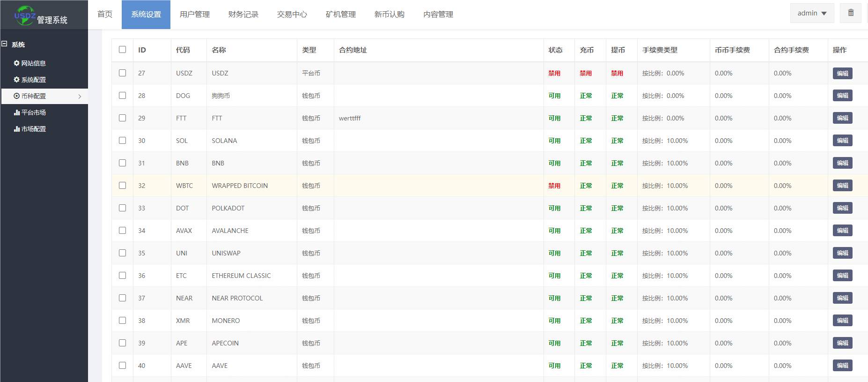This screenshot has height=382, width=868.
Task: Expand the 币种配置 chevron arrow
Action: (80, 96)
